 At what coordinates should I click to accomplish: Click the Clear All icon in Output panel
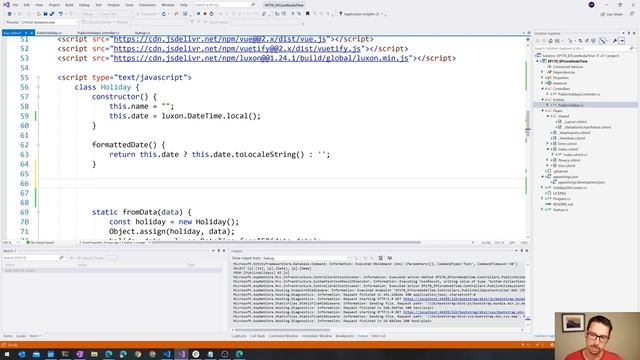click(380, 258)
